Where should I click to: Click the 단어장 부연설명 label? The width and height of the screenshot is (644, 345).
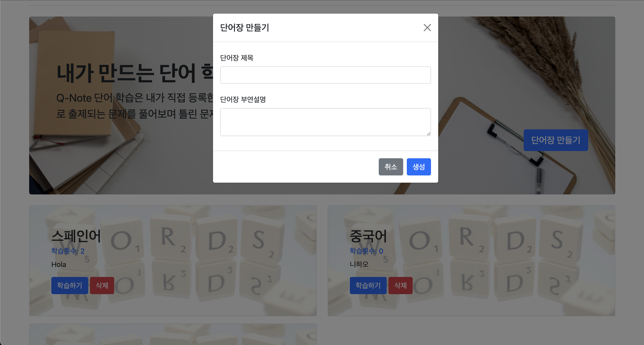[243, 99]
